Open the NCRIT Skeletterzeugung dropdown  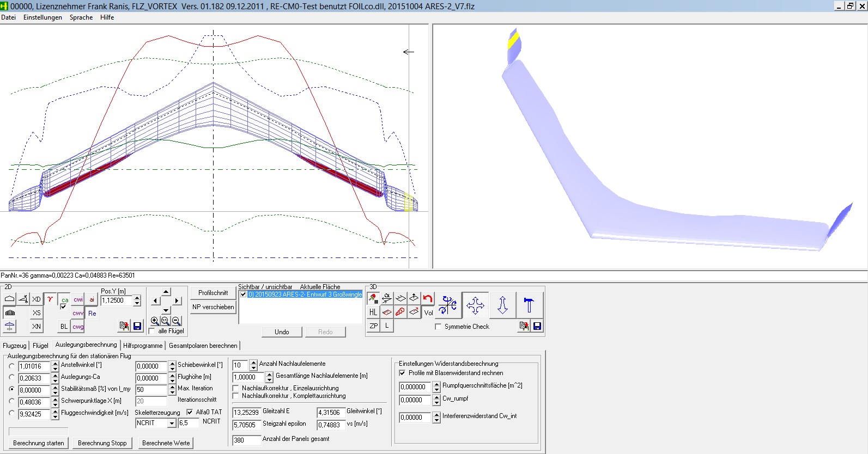tap(172, 423)
